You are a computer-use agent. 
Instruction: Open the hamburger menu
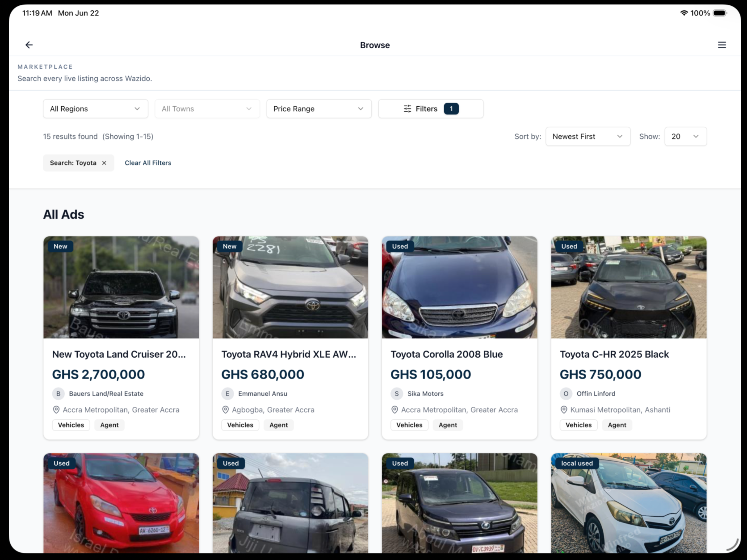(722, 45)
